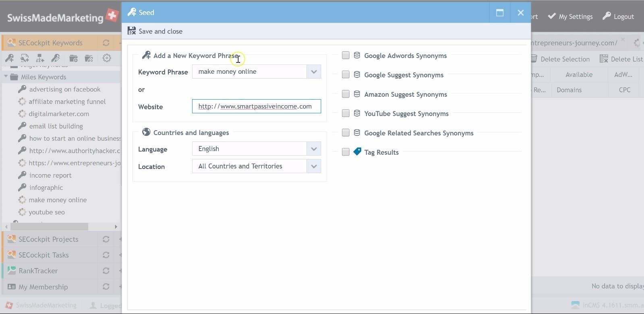Open My Settings
Screen dimensions: 644x314
(570, 17)
